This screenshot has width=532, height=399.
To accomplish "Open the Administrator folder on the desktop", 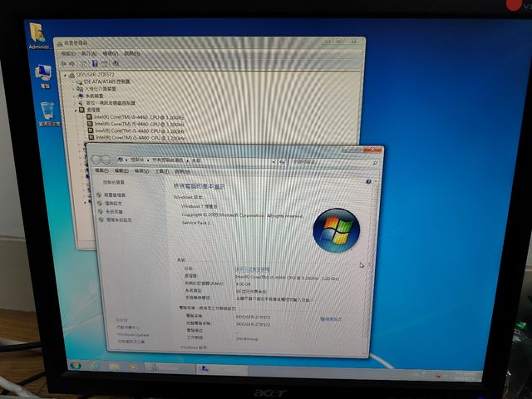I will tap(38, 33).
